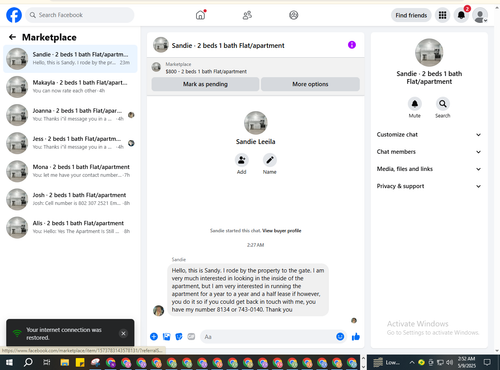Open the emoji picker in message box
The image size is (500, 370).
point(340,337)
